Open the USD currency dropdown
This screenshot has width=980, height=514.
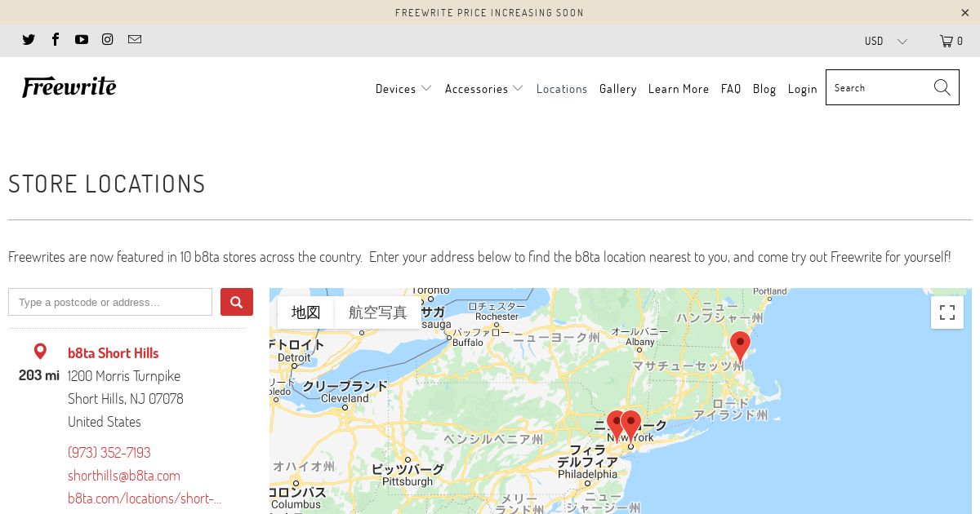886,41
